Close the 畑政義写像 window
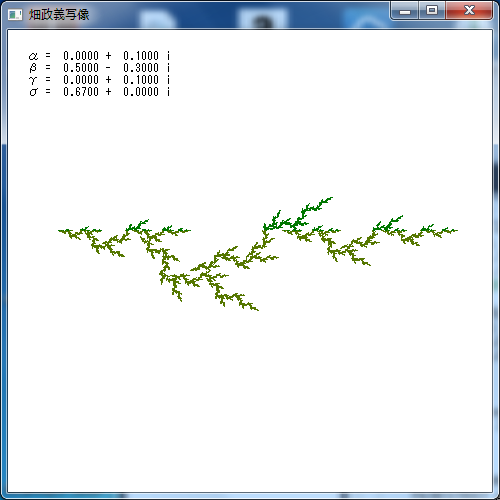This screenshot has height=500, width=500. [469, 11]
